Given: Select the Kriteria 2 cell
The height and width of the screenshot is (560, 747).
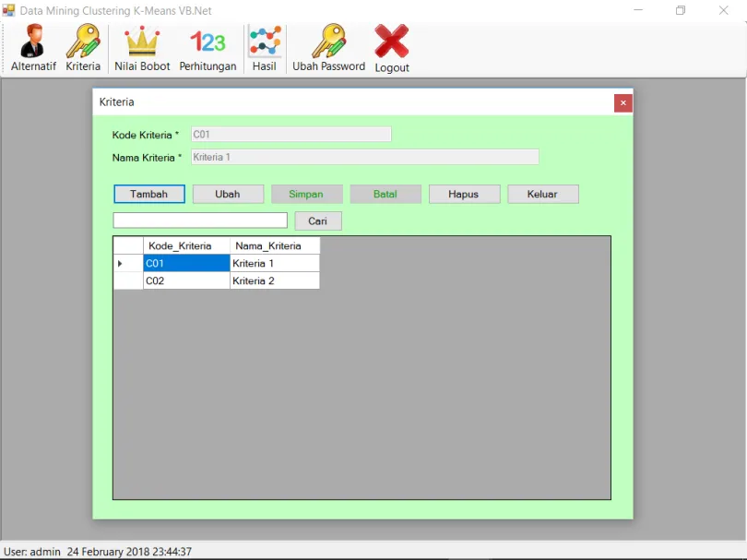Looking at the screenshot, I should [274, 280].
